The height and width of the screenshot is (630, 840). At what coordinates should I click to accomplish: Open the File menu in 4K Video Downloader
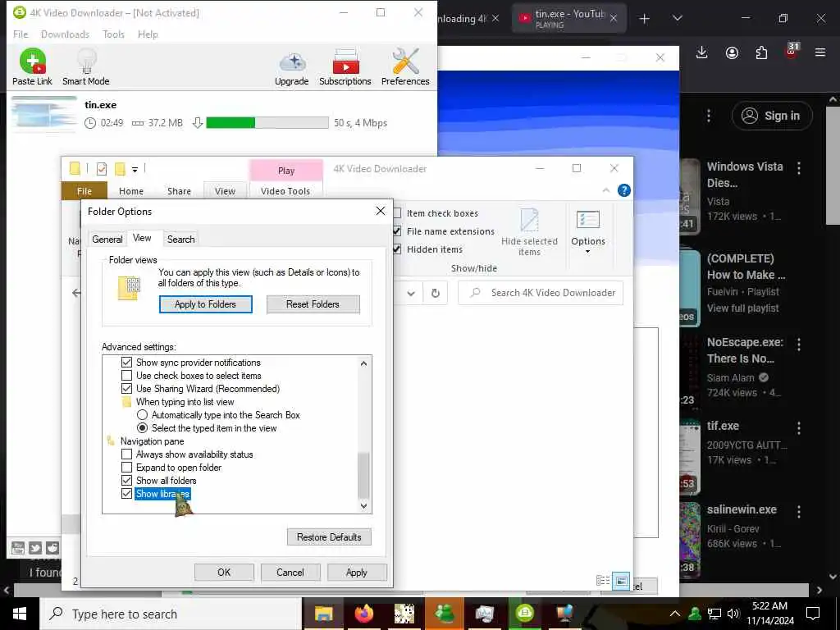(x=21, y=34)
